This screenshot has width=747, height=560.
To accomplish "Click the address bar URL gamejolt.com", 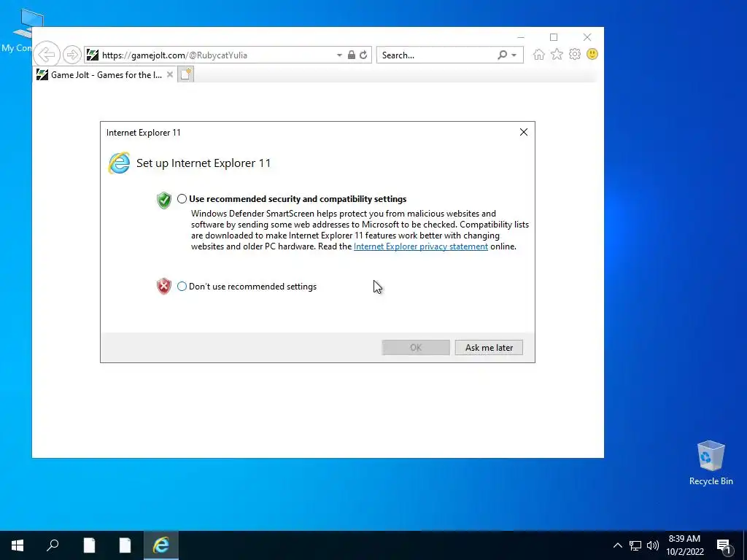I will [174, 55].
